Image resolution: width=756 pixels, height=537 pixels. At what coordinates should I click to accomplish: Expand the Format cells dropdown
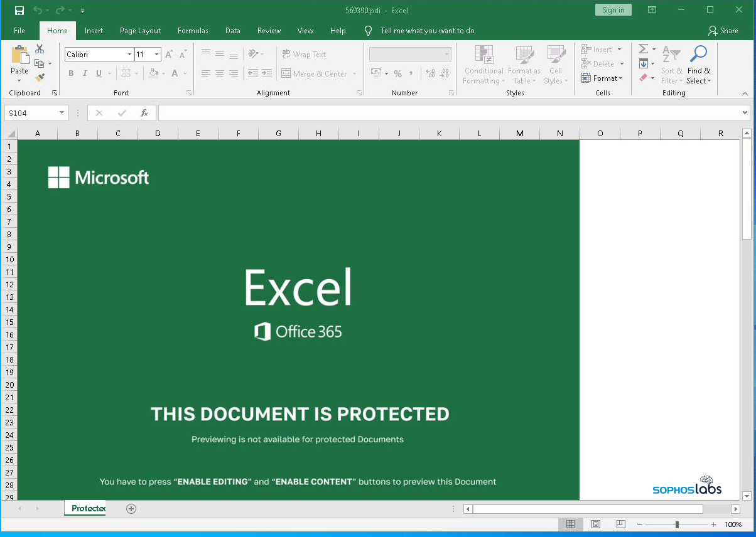(602, 78)
